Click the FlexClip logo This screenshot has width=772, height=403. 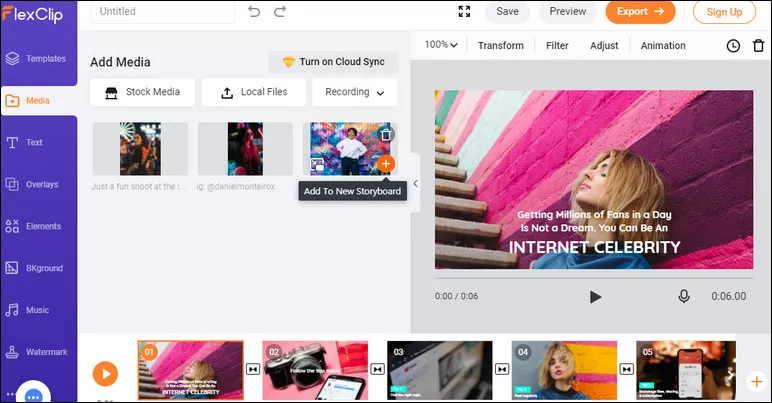[x=32, y=14]
